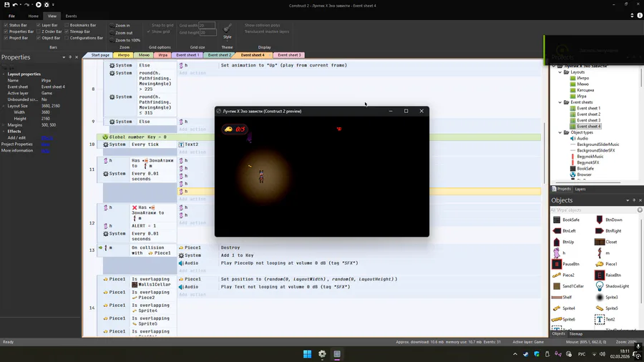Select BtnDown object icon

pos(599,220)
